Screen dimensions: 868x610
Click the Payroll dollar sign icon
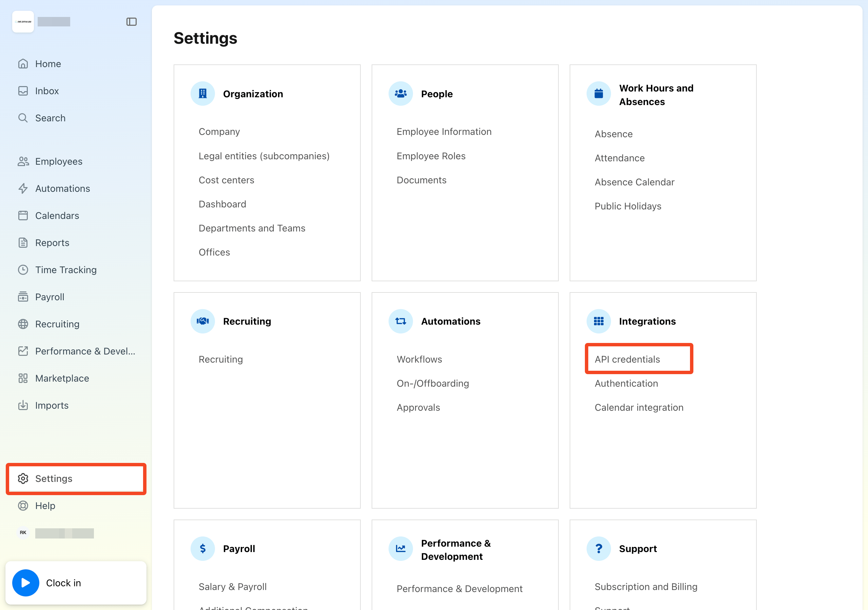click(203, 549)
